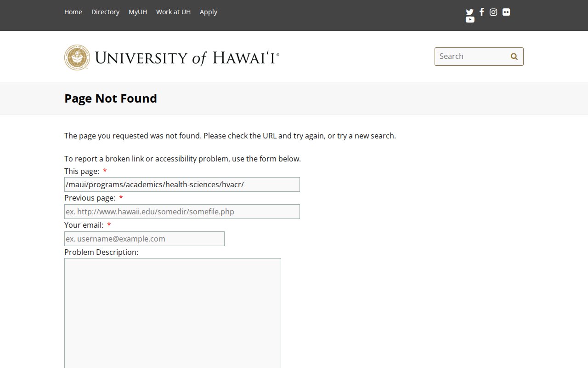The width and height of the screenshot is (588, 368).
Task: Open the MyUH navigation link
Action: click(x=138, y=12)
